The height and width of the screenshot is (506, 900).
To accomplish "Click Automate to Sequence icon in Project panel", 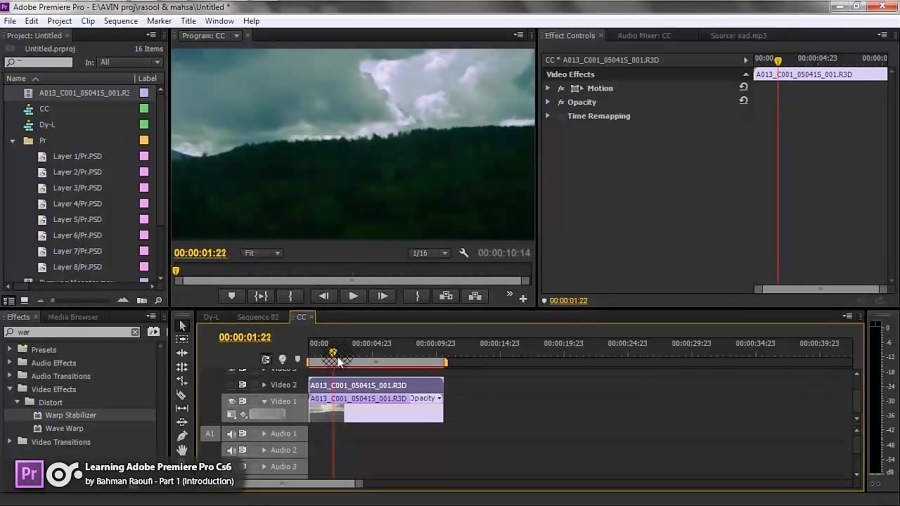I will [x=142, y=301].
